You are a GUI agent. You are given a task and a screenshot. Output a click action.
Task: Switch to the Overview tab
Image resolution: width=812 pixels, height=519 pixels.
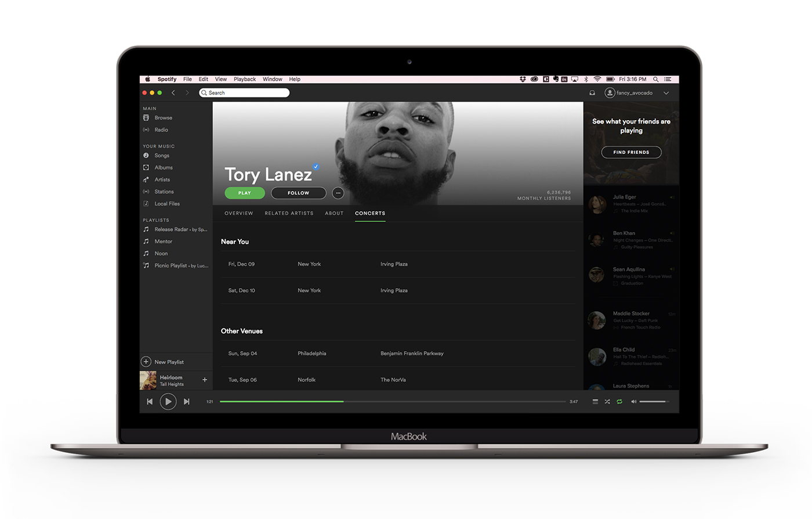pyautogui.click(x=239, y=213)
